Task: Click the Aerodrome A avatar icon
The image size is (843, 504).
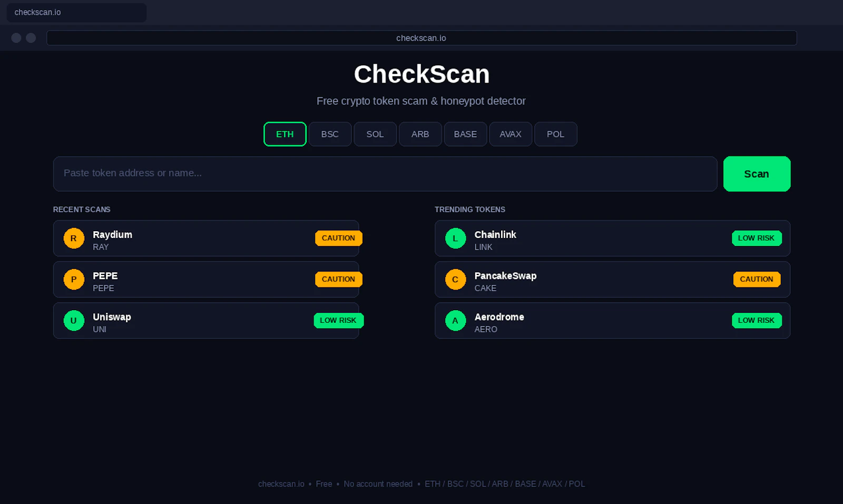Action: pos(455,320)
